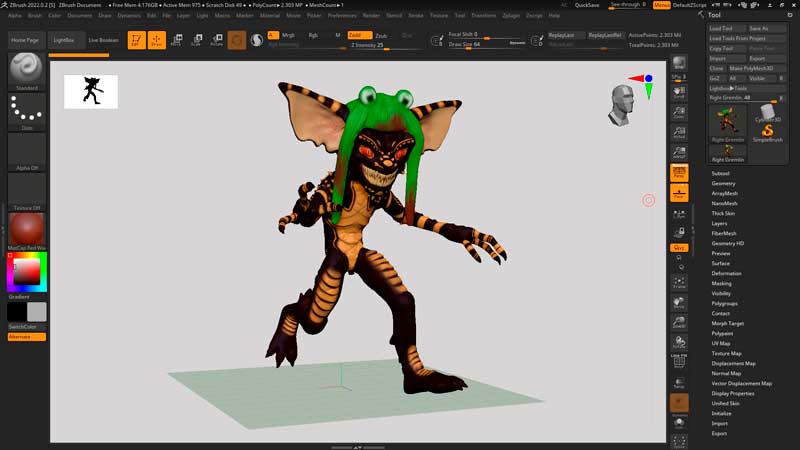
Task: Toggle L.Sym local symmetry
Action: pyautogui.click(x=679, y=214)
